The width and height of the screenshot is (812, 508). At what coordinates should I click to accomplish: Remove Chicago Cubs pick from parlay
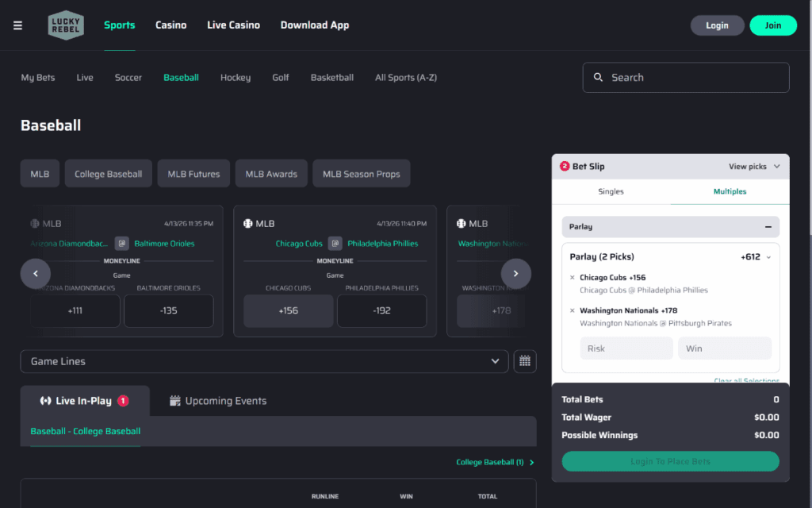[x=573, y=277]
